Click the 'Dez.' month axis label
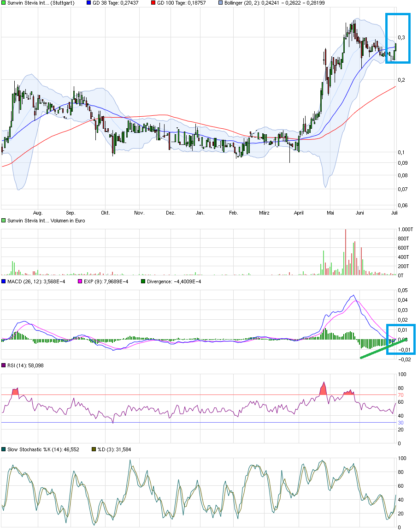418x532 pixels. tap(171, 213)
